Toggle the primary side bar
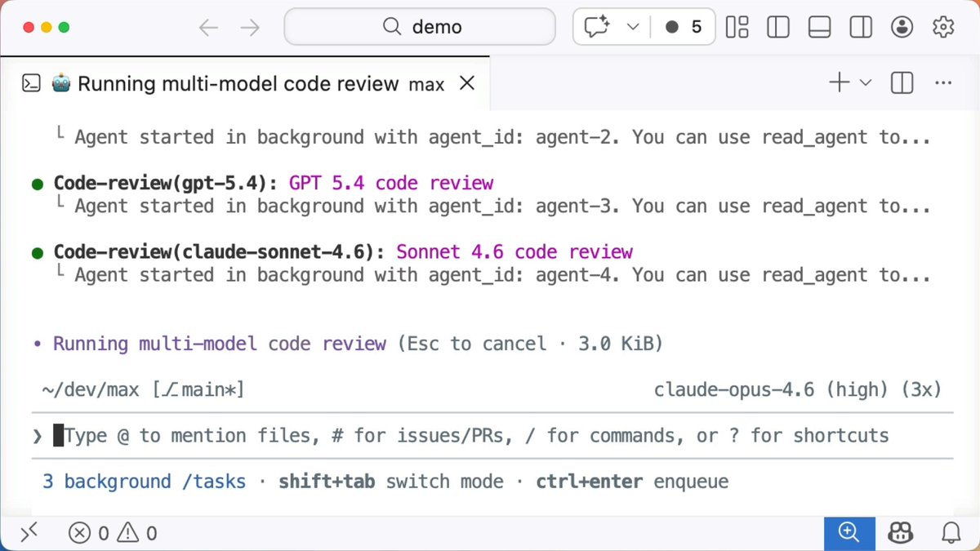 point(778,27)
